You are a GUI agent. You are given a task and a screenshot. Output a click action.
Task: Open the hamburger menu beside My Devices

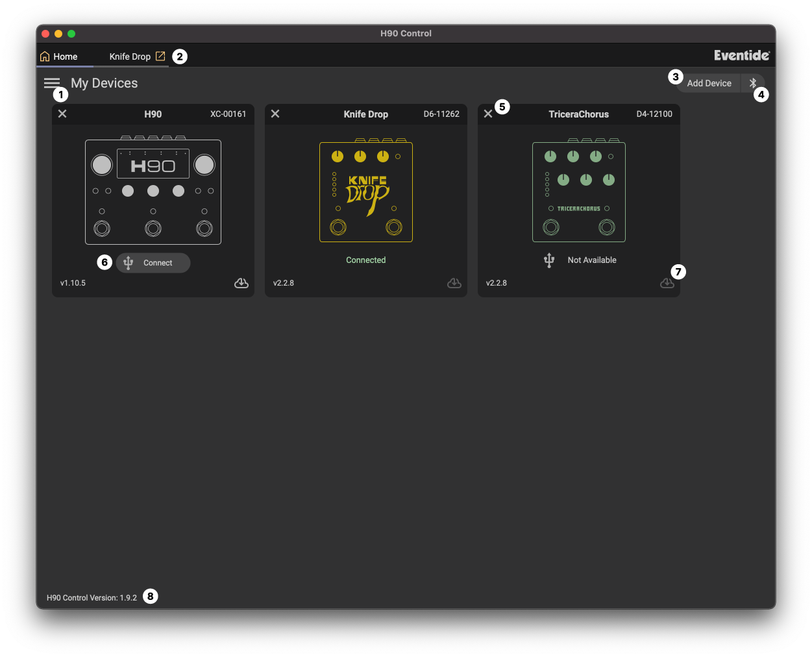pyautogui.click(x=52, y=83)
